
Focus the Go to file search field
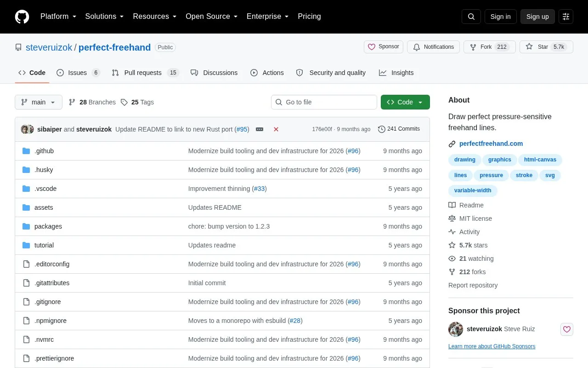(x=324, y=102)
